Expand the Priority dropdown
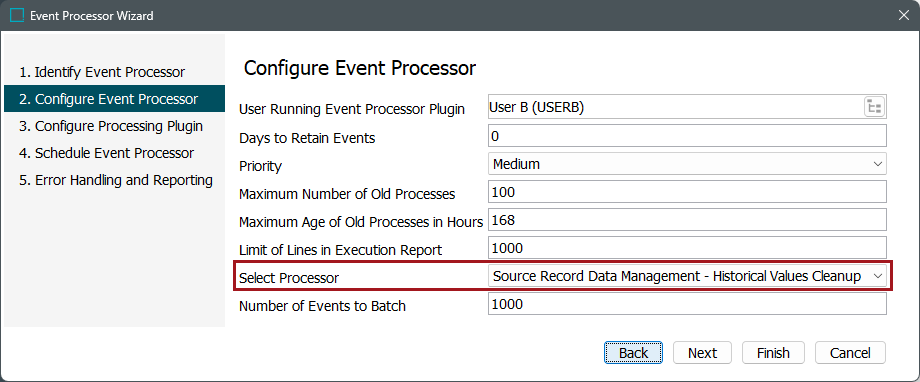Viewport: 920px width, 382px height. pyautogui.click(x=687, y=164)
